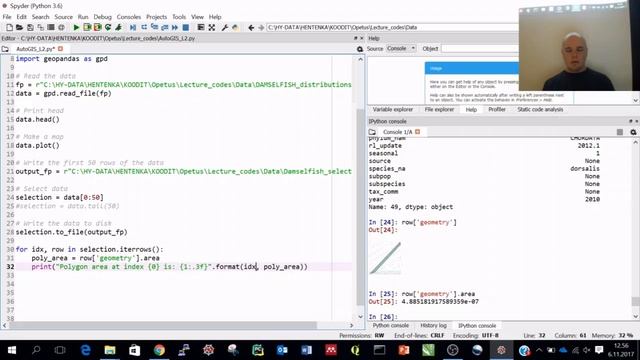Viewport: 640px width, 360px height.
Task: Save all files toolbar icon
Action: 40,27
